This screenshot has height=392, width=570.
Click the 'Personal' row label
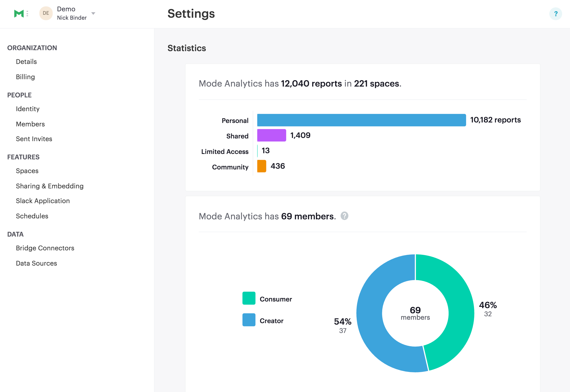[x=235, y=121]
